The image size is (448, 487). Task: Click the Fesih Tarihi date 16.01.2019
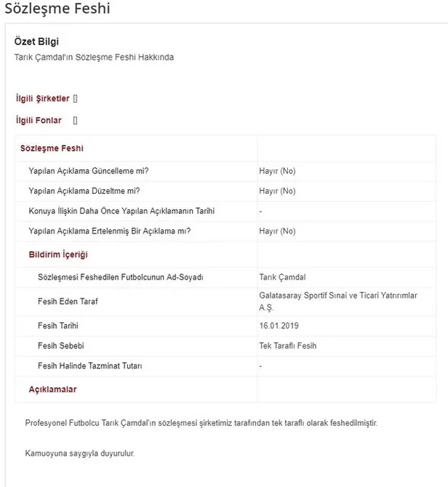tap(278, 327)
